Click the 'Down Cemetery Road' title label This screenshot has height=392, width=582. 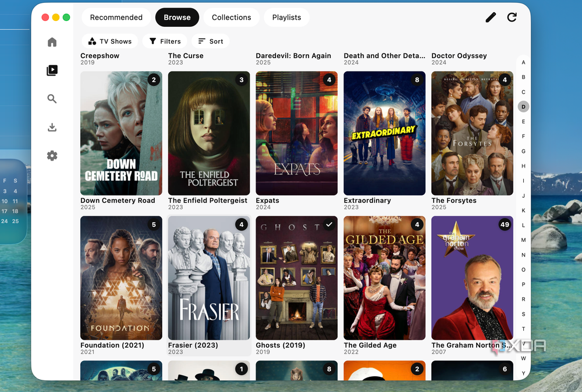pyautogui.click(x=118, y=200)
